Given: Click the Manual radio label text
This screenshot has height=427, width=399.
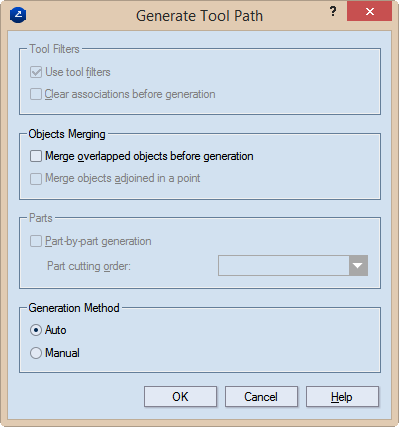Looking at the screenshot, I should coord(62,353).
